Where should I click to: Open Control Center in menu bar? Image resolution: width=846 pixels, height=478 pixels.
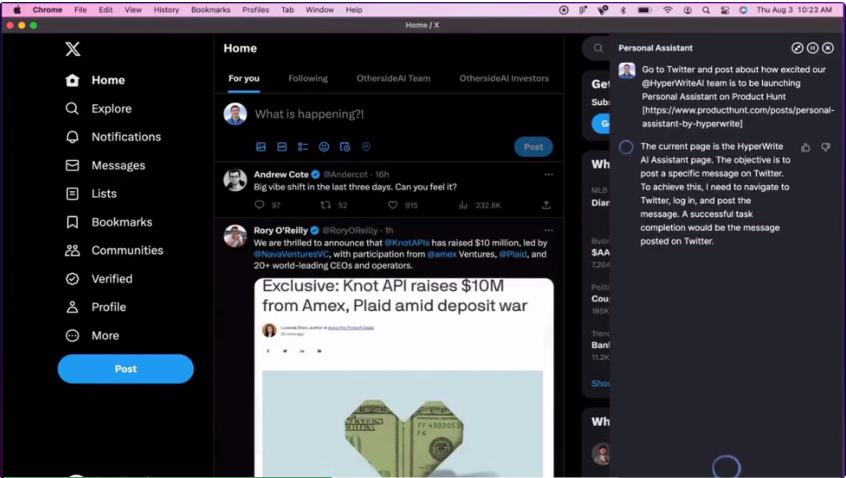(x=725, y=10)
